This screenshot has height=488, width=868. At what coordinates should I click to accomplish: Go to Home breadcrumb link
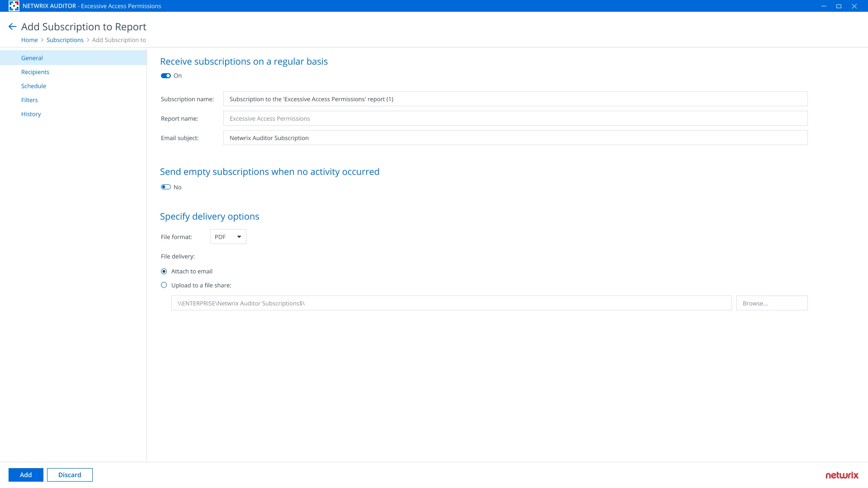(29, 40)
